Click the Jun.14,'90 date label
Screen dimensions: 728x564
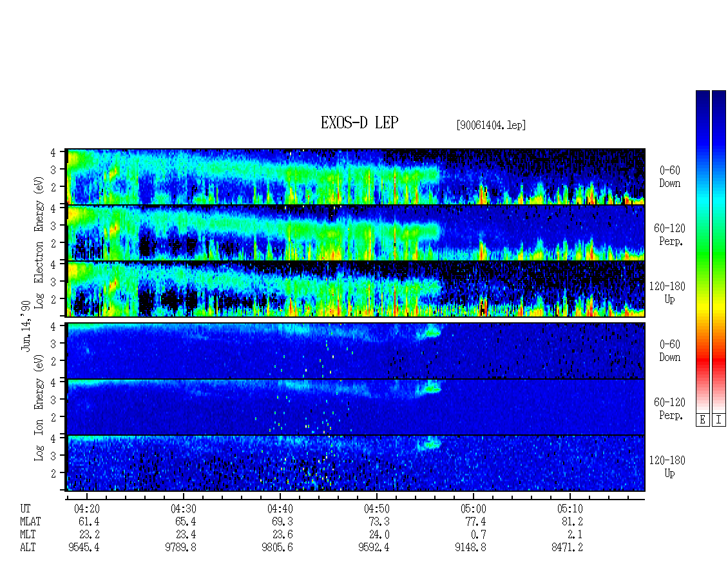point(26,326)
